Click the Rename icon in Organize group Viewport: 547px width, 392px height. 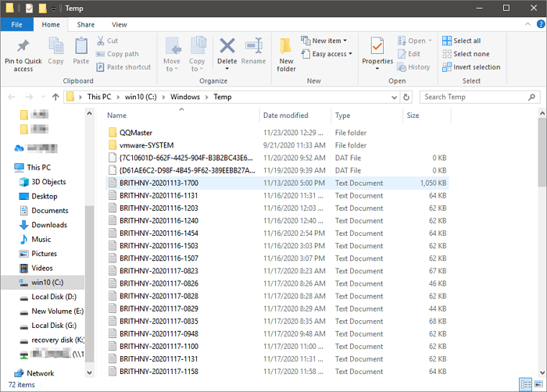point(253,50)
